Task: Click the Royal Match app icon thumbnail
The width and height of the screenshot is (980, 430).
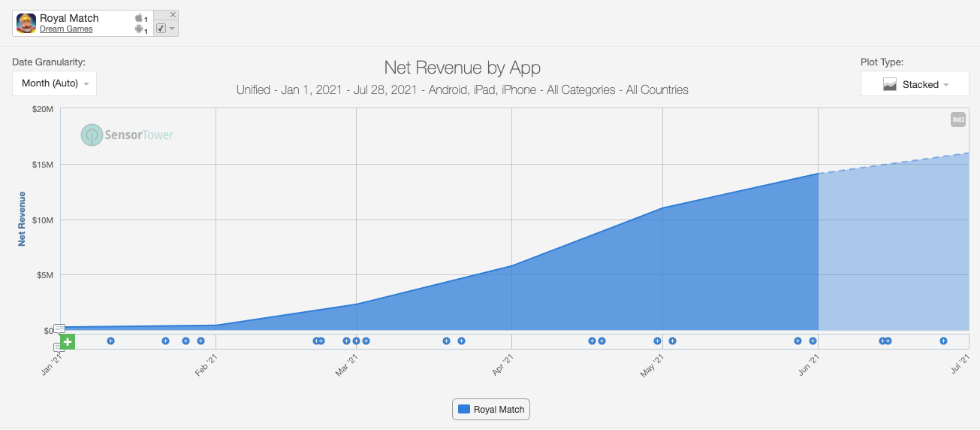Action: point(26,23)
